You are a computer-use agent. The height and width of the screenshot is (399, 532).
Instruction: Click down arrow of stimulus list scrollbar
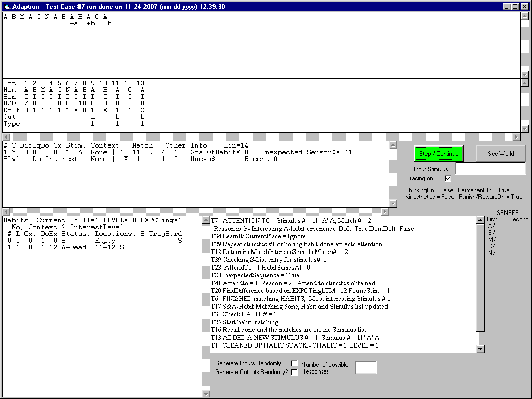(393, 204)
